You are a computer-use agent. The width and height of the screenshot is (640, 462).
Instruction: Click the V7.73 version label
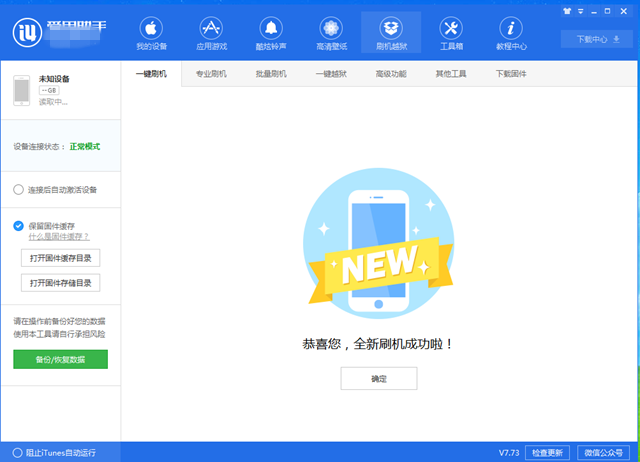click(x=509, y=453)
